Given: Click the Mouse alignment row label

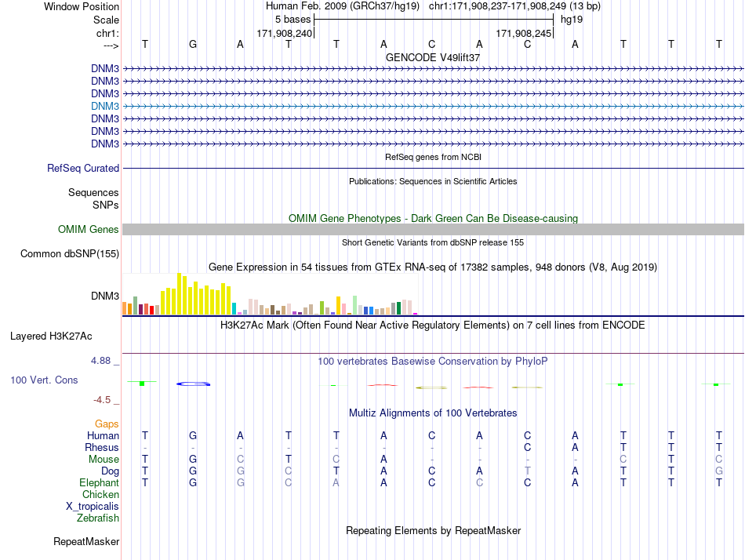Looking at the screenshot, I should click(x=104, y=460).
